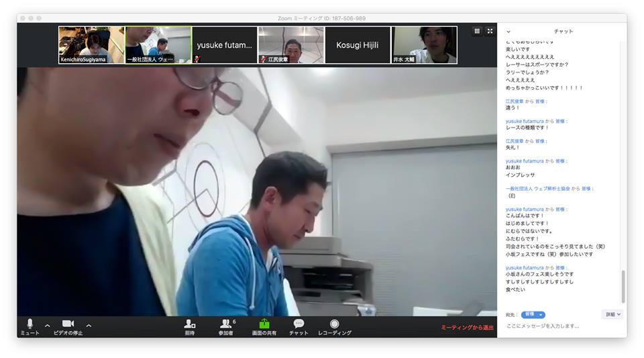Toggle the chat (チャット) toolbar icon

(299, 327)
